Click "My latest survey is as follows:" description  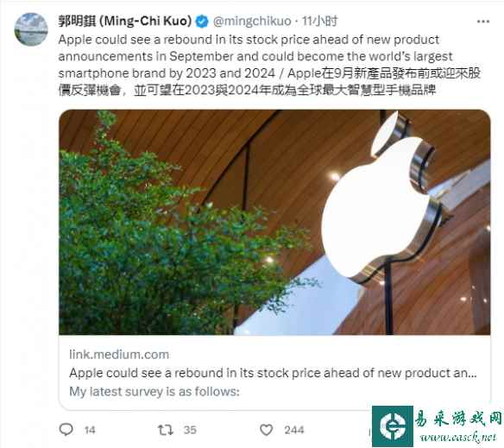pos(154,392)
